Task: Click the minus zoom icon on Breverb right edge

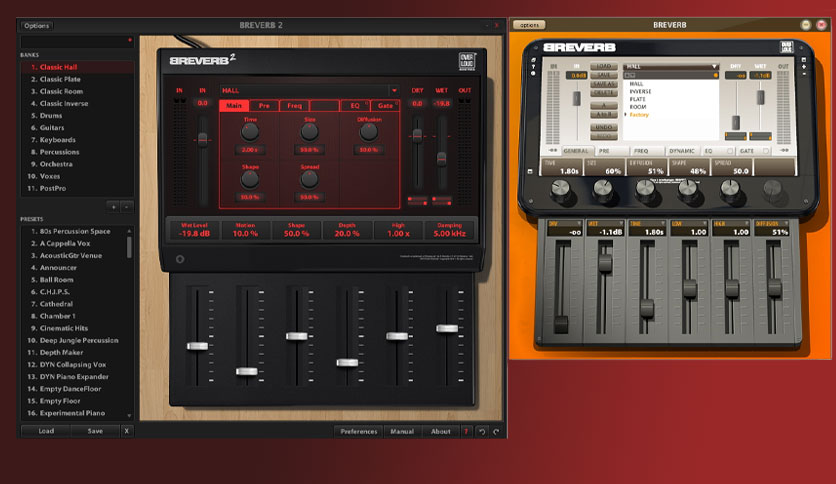Action: click(804, 74)
